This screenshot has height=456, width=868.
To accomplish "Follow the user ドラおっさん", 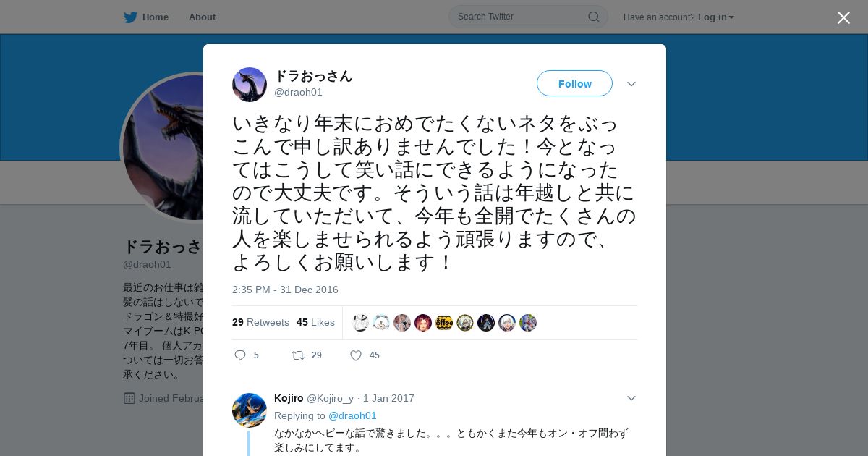I will (x=574, y=83).
